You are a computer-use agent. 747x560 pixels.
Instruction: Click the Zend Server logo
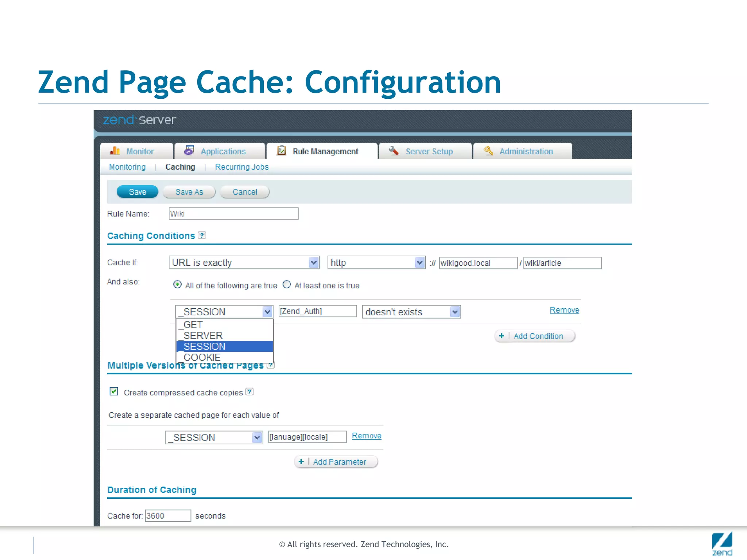(139, 120)
